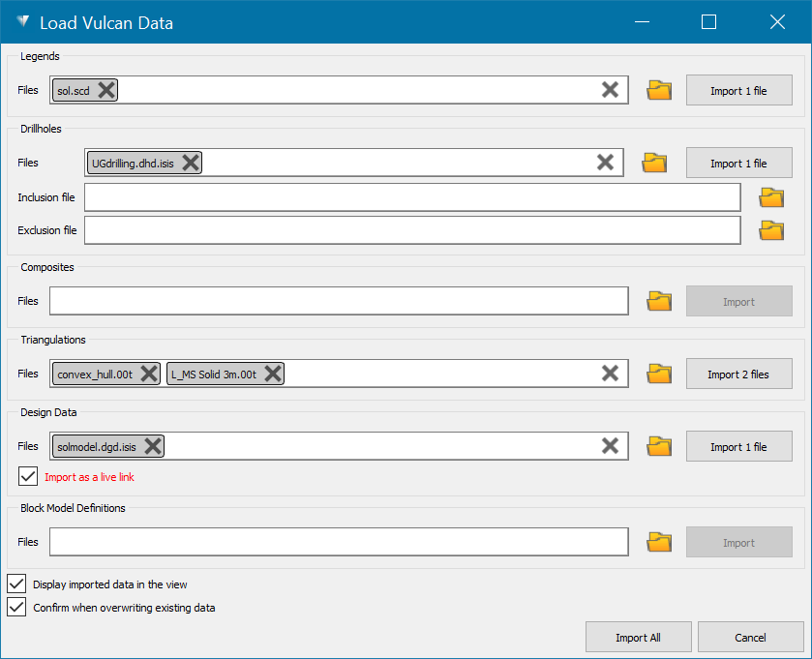Browse for Exclusion file with folder icon
This screenshot has width=812, height=659.
click(771, 230)
